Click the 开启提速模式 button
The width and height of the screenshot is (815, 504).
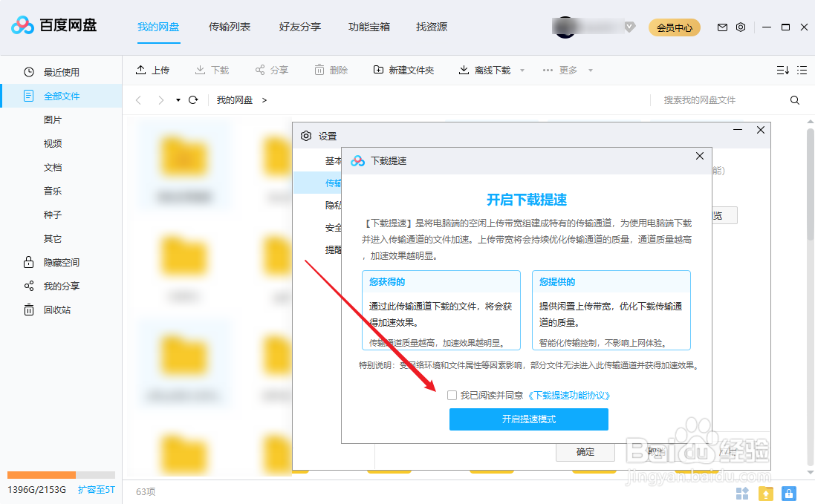528,419
